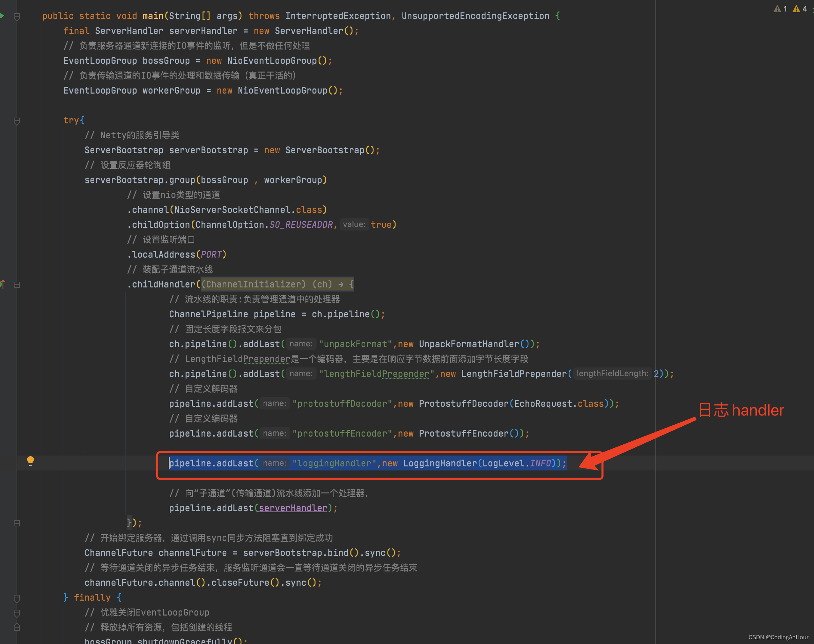814x644 pixels.
Task: Click lengthFieldLength: inlay hint in LengthFieldPrepender call
Action: pos(612,373)
